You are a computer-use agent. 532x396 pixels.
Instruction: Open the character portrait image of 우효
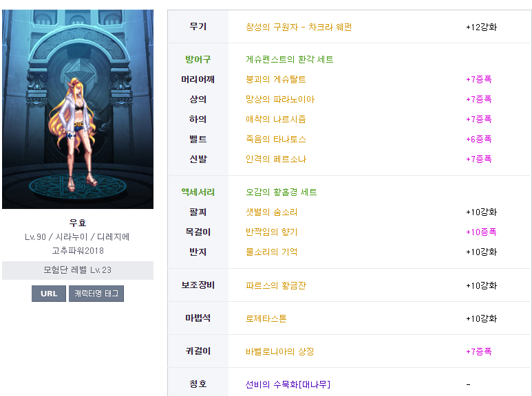click(x=78, y=109)
